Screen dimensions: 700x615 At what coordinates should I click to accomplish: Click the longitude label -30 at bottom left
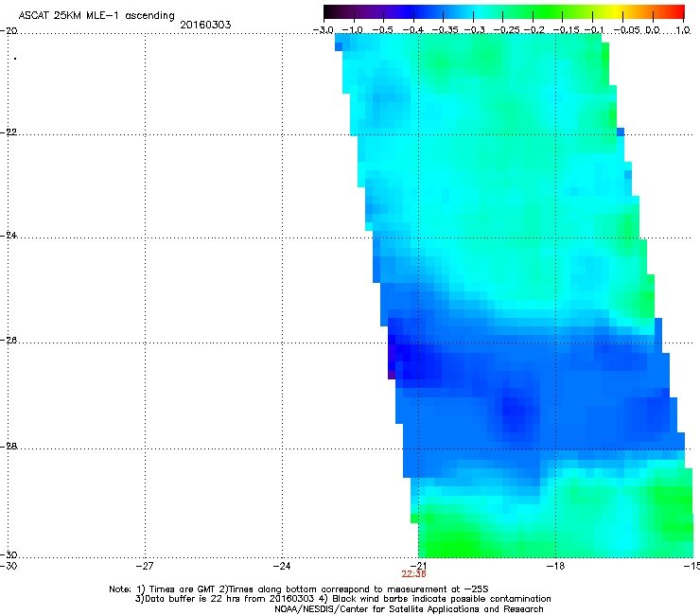(9, 566)
